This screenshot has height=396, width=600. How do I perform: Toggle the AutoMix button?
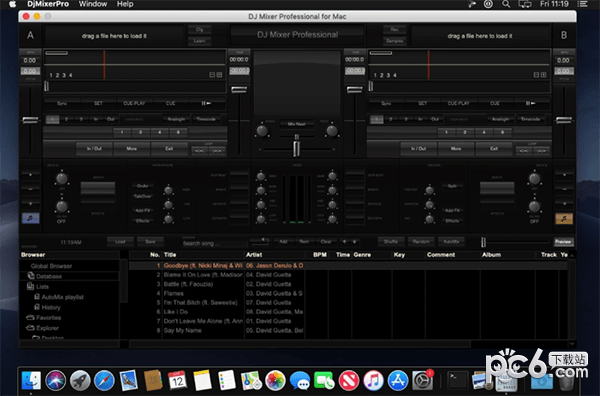click(451, 241)
